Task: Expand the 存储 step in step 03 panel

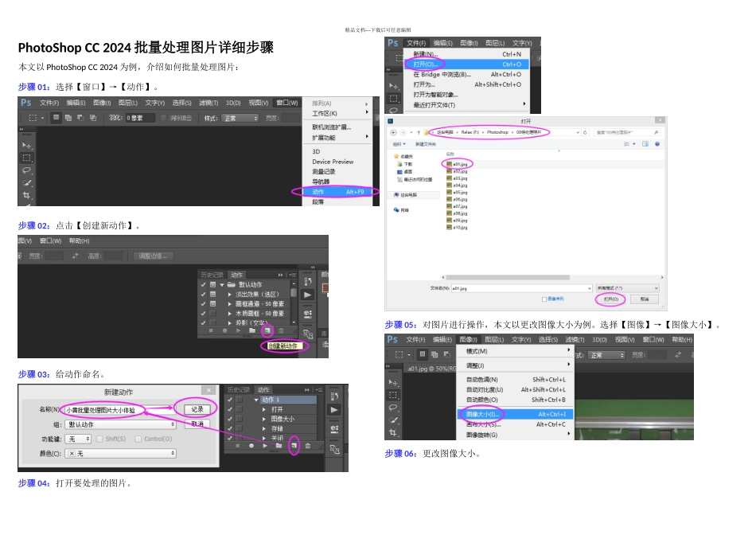Action: click(x=264, y=428)
